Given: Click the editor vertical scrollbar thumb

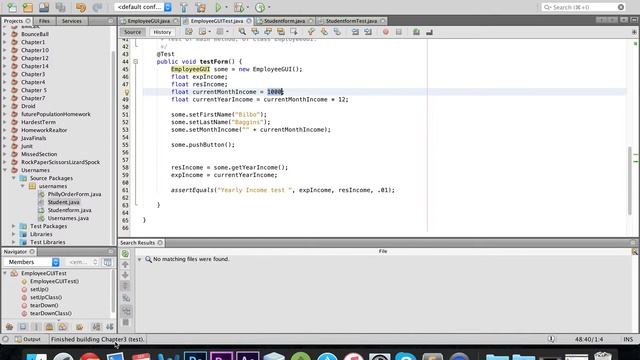Looking at the screenshot, I should tap(630, 181).
